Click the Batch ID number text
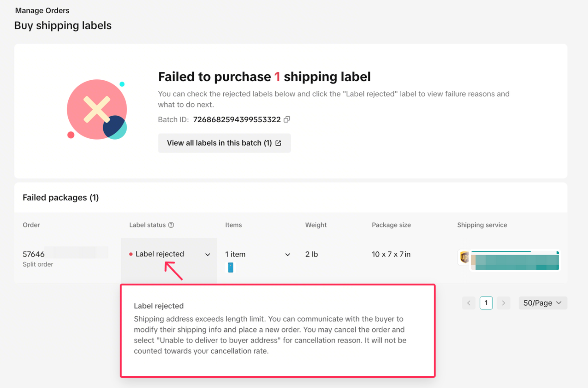Screen dimensions: 588x388 [237, 119]
